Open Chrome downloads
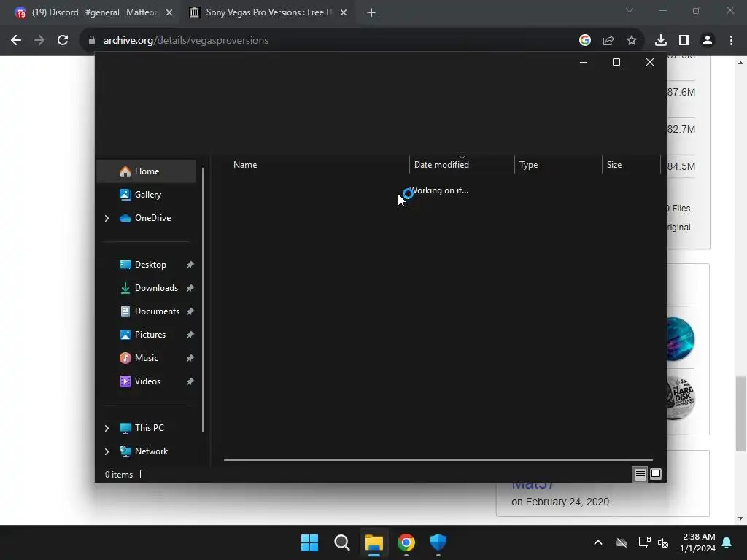 coord(661,41)
